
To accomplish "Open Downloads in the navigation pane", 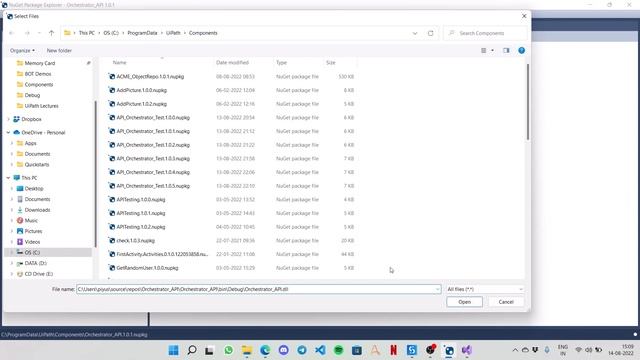I will pyautogui.click(x=37, y=210).
